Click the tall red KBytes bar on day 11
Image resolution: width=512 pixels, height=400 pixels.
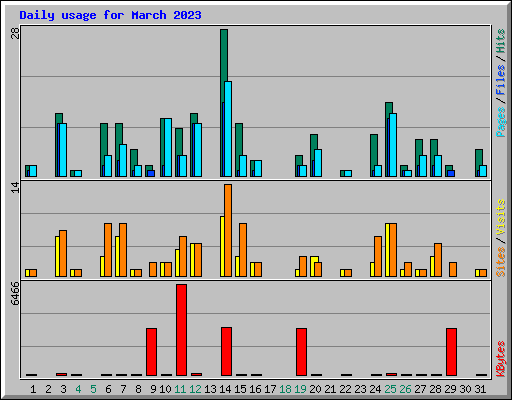point(181,330)
